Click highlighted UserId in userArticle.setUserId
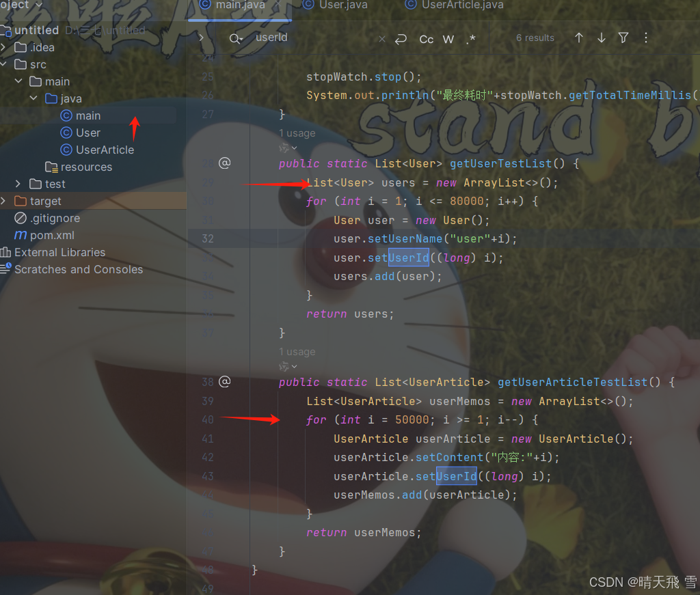Viewport: 700px width, 595px height. pyautogui.click(x=456, y=476)
